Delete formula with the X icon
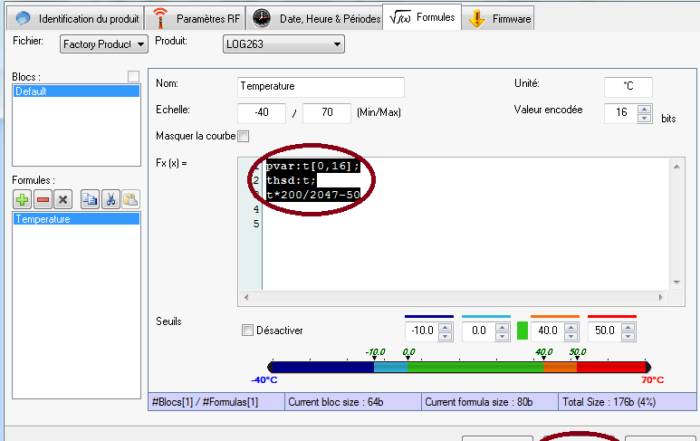 (x=63, y=199)
